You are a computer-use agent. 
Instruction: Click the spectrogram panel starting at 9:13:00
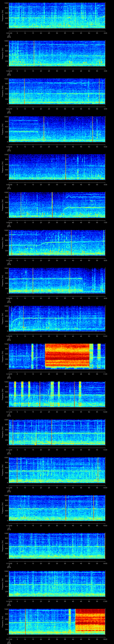point(57,470)
